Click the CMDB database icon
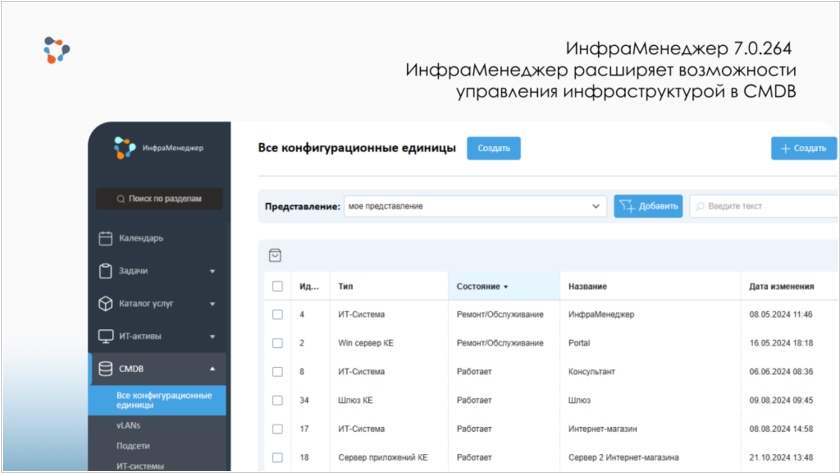This screenshot has width=840, height=473. tap(105, 369)
